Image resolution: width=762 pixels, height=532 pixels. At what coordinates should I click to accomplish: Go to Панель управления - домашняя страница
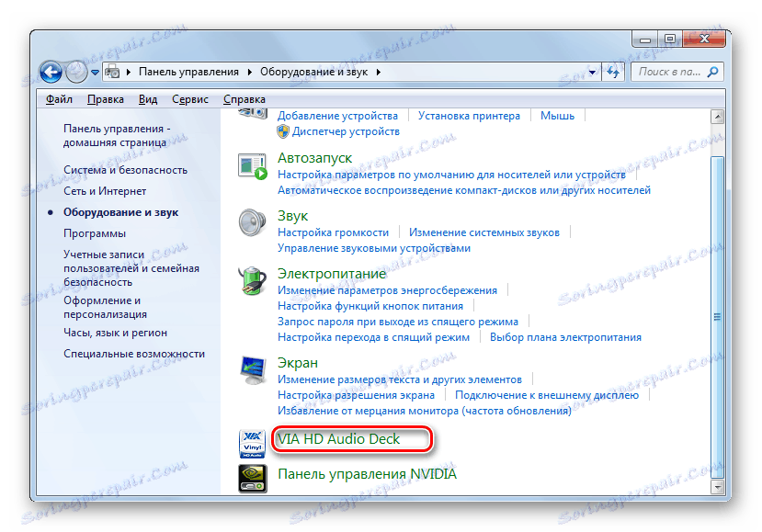pyautogui.click(x=117, y=136)
